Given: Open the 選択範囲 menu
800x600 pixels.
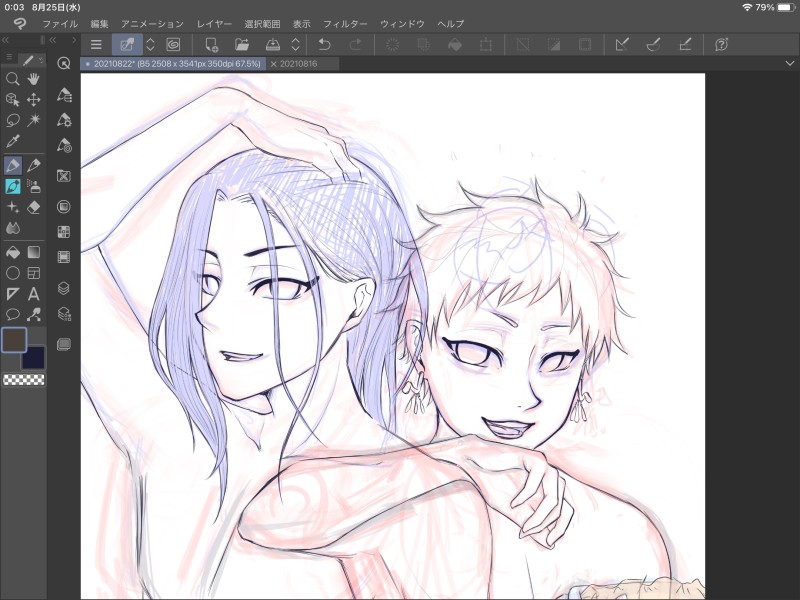Looking at the screenshot, I should (262, 24).
